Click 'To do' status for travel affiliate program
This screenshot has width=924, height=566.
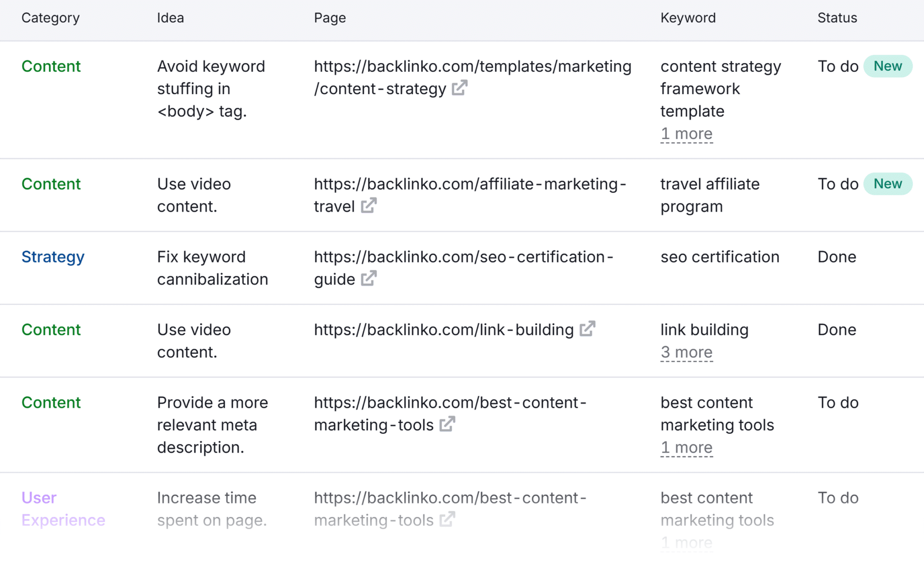click(x=838, y=184)
